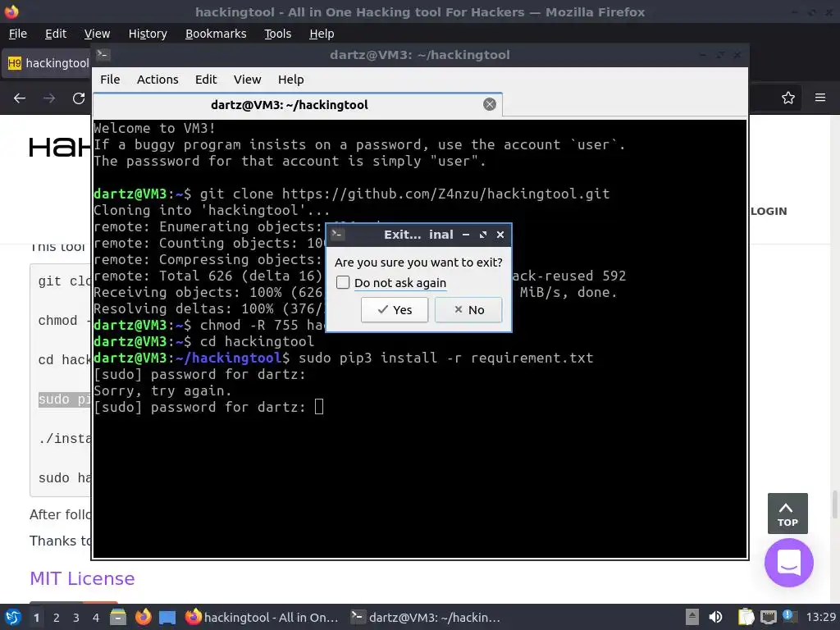The width and height of the screenshot is (840, 630).
Task: Close the terminal tab dartz@VM3: ~/hackingtool
Action: click(489, 104)
